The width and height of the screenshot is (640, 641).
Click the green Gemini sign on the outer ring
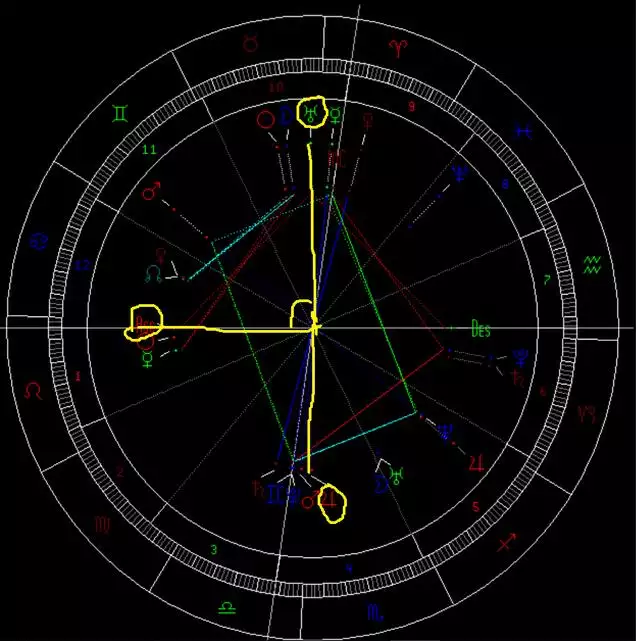point(120,116)
